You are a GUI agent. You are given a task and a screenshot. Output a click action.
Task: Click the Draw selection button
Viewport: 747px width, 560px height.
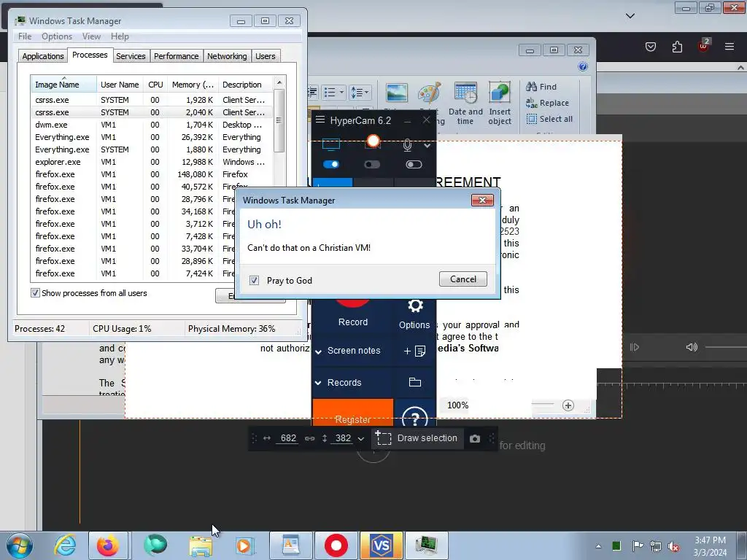417,438
